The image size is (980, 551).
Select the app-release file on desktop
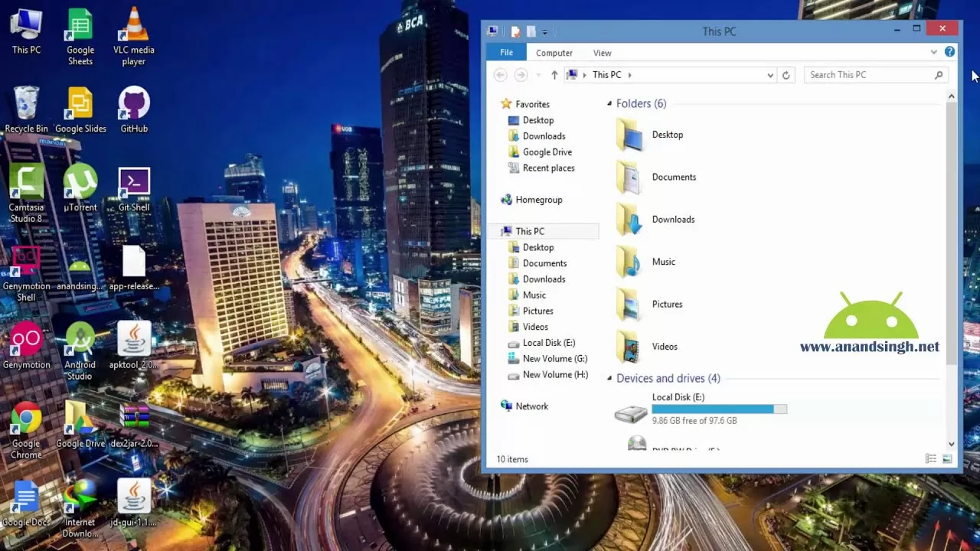click(134, 267)
